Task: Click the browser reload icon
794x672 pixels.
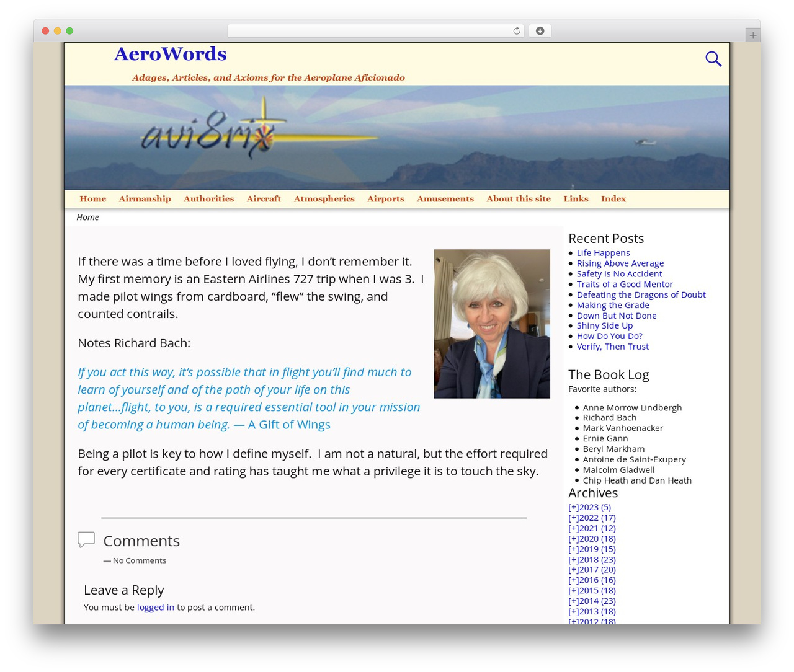Action: click(x=517, y=31)
